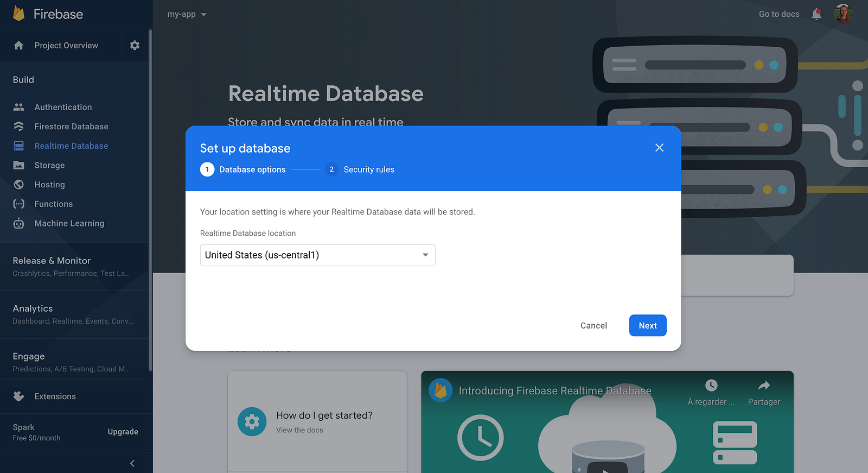The width and height of the screenshot is (868, 473).
Task: Expand the Analytics section
Action: pos(74,314)
